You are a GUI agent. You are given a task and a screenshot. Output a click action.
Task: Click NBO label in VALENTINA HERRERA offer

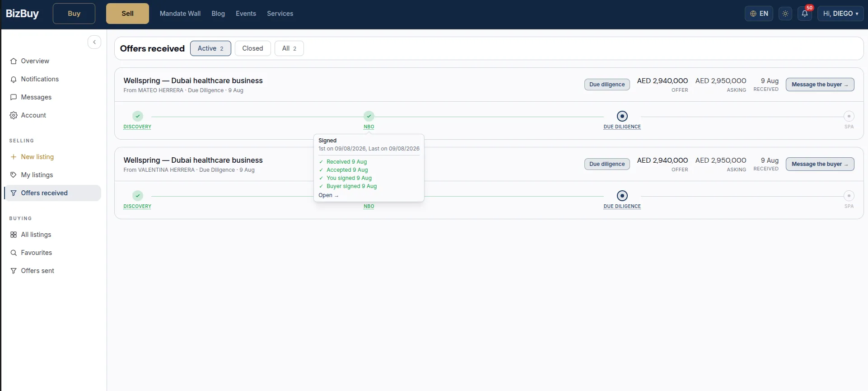(x=369, y=206)
